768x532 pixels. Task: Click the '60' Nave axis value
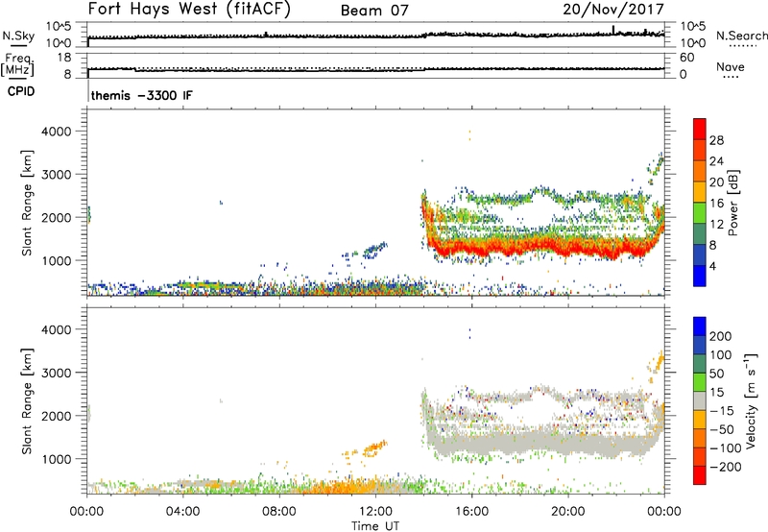[x=686, y=58]
